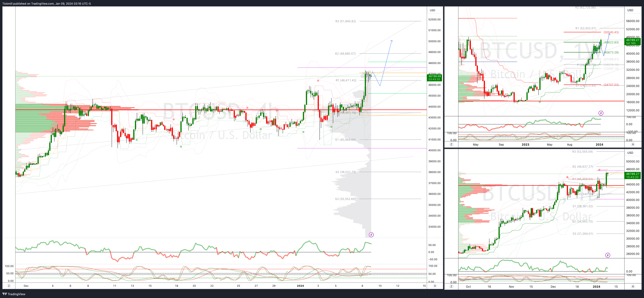The image size is (644, 298).
Task: Toggle A auto-scale button on the weekly chart
Action: (633, 144)
